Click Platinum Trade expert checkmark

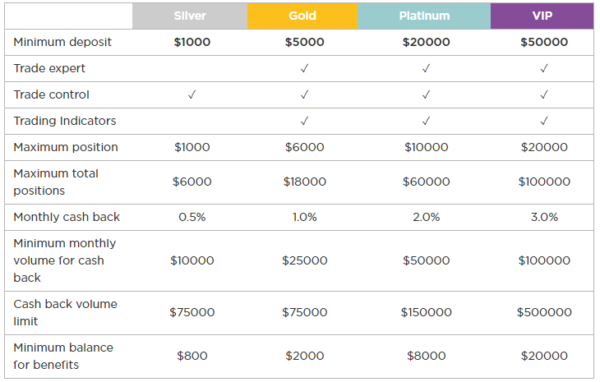(426, 69)
